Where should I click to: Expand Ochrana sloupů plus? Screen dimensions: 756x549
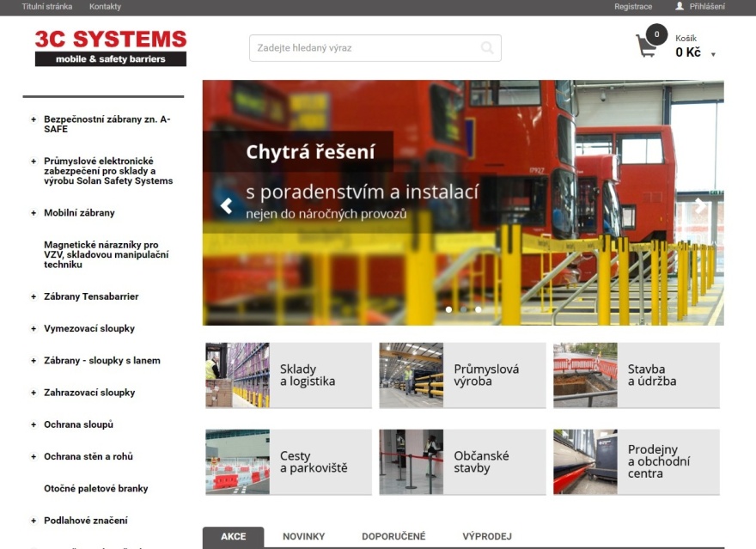click(x=34, y=424)
